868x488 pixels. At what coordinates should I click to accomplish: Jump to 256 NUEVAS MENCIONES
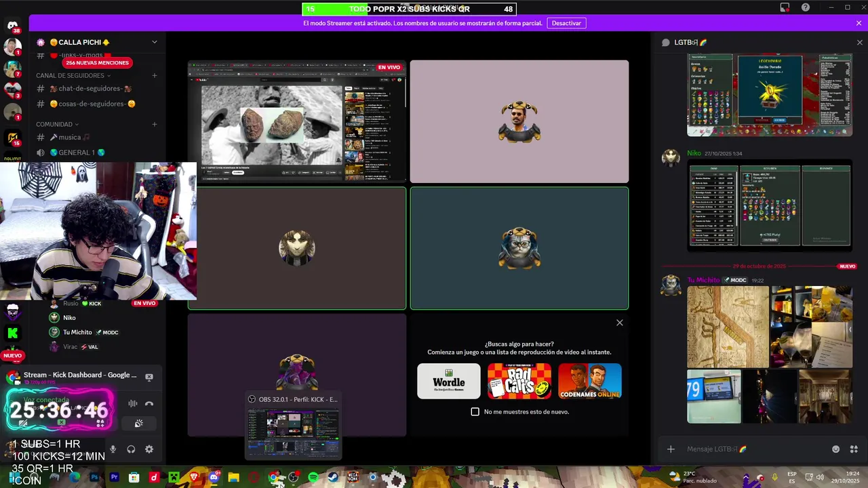pos(97,62)
